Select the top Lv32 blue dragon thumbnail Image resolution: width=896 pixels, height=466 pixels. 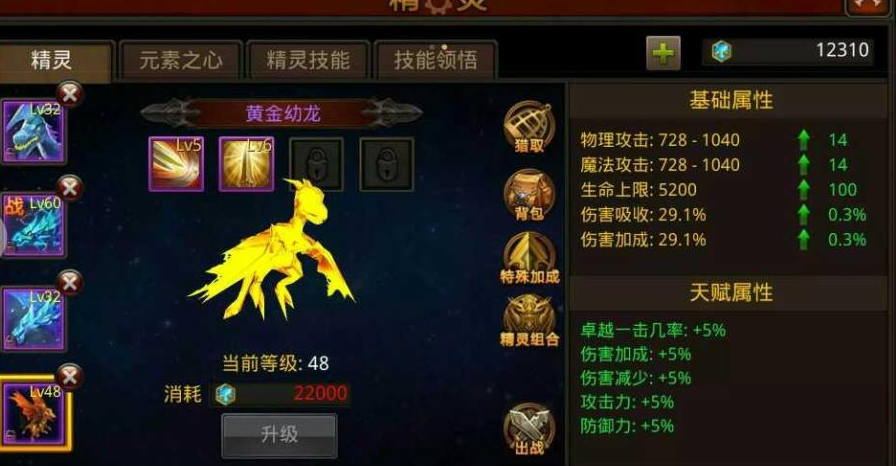click(x=33, y=131)
